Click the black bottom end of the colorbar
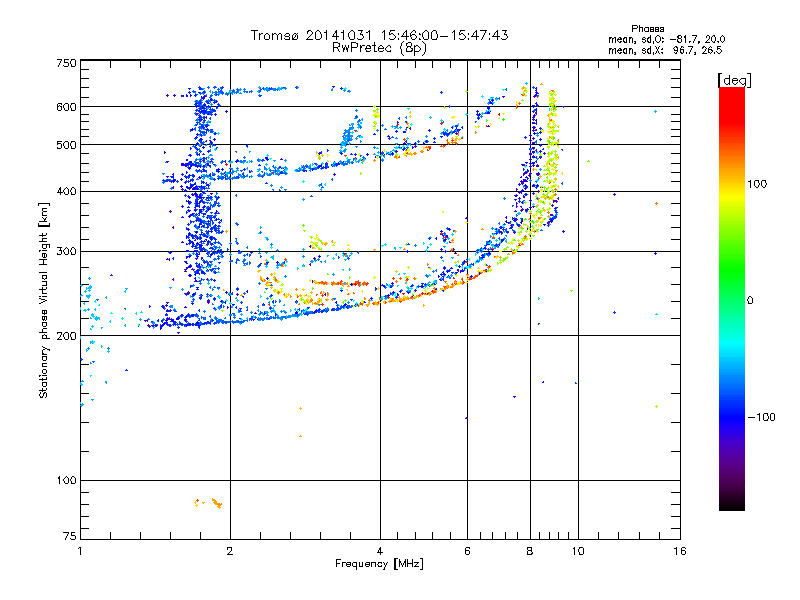800x600 pixels. pyautogui.click(x=732, y=503)
